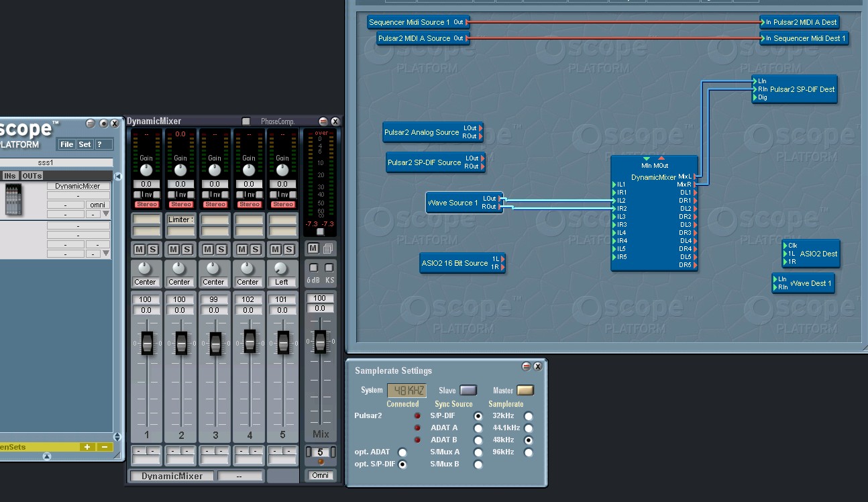The height and width of the screenshot is (502, 868).
Task: Open the omni MIDI channel selector
Action: pos(97,205)
